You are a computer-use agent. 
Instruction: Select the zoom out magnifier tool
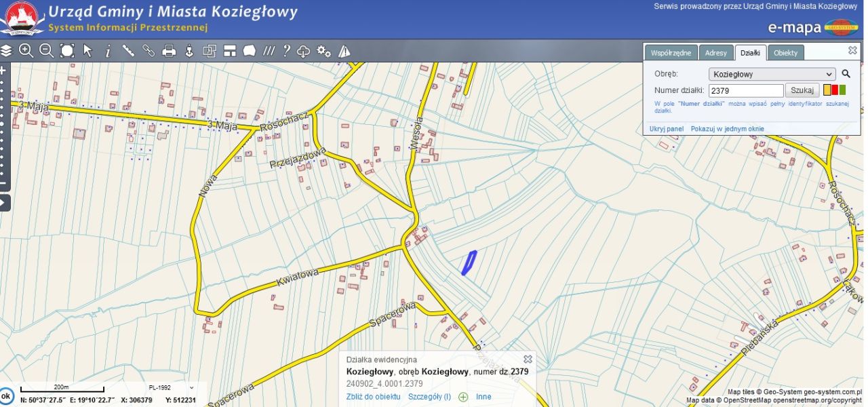(x=46, y=51)
